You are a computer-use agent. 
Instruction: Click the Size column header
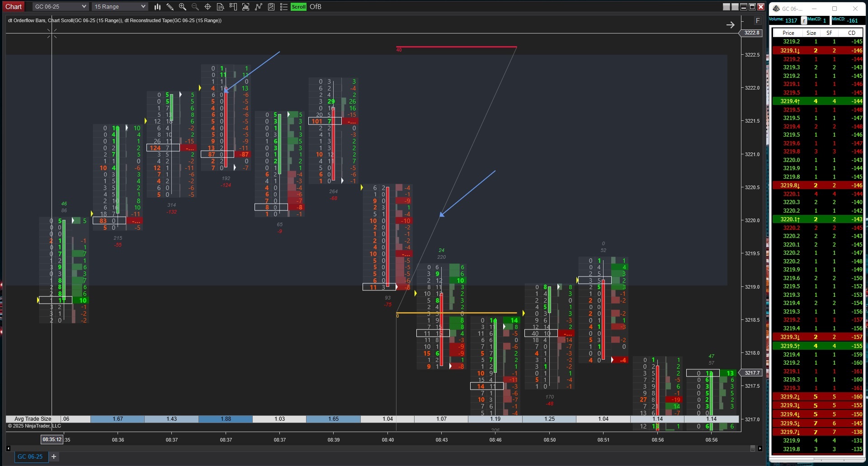pyautogui.click(x=811, y=33)
